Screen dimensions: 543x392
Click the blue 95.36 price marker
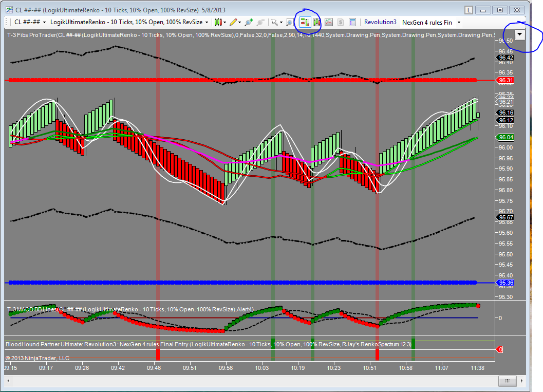tap(505, 283)
